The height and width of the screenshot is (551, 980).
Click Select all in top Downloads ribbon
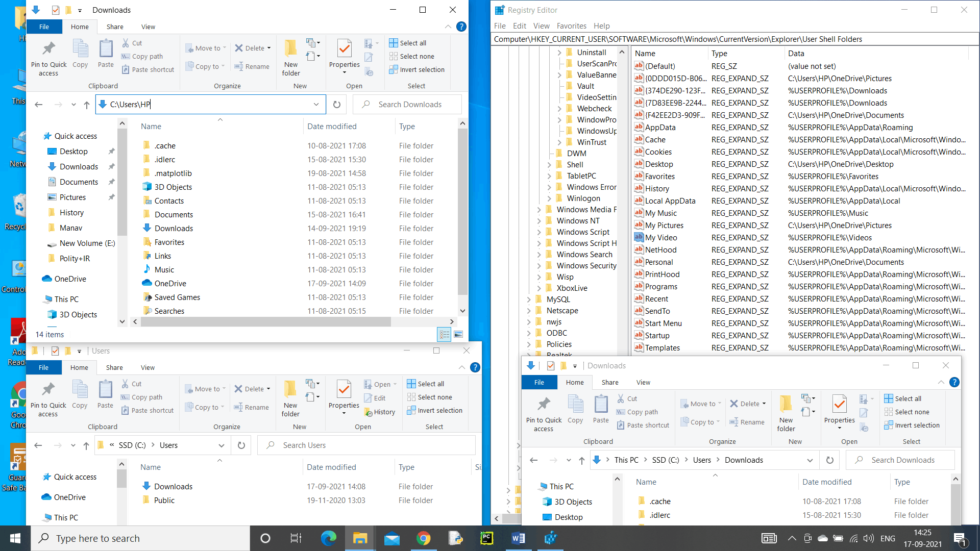(x=408, y=43)
